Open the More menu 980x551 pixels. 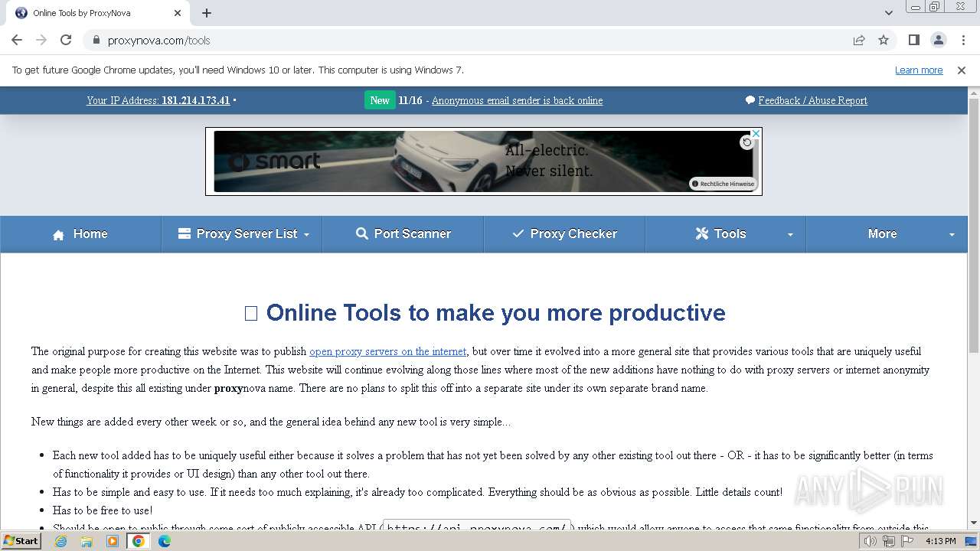887,233
